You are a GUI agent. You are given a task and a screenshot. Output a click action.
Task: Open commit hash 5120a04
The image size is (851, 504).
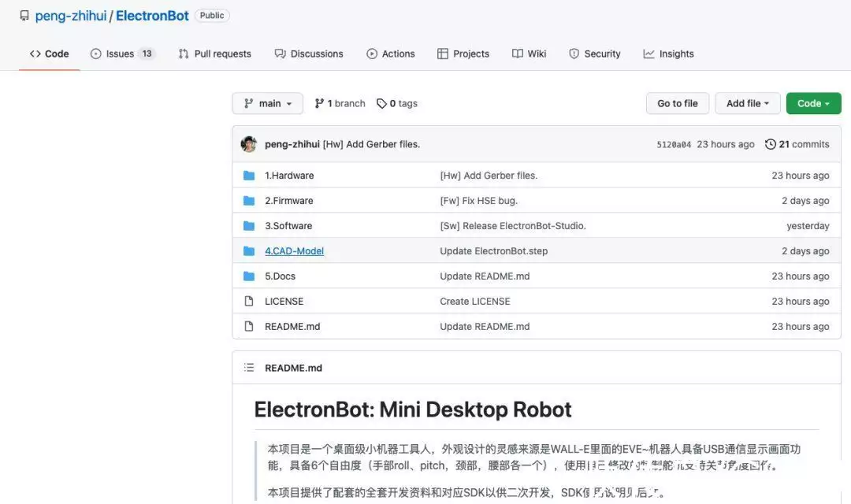(674, 145)
